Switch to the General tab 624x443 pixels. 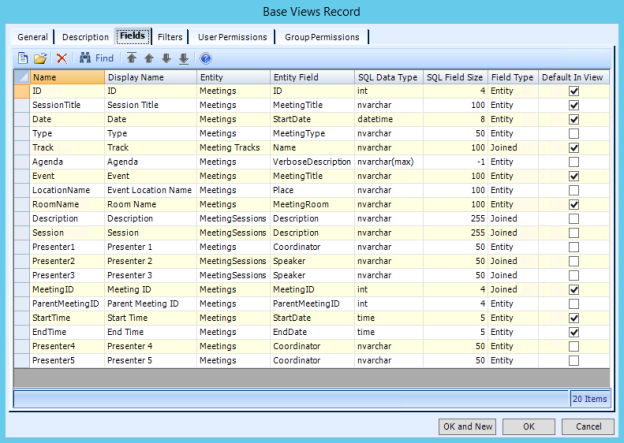pyautogui.click(x=33, y=37)
